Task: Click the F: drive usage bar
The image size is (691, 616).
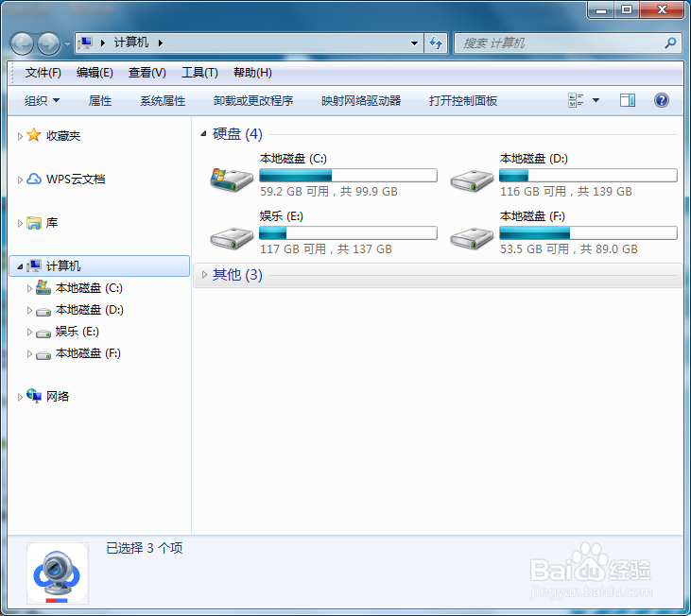Action: [588, 233]
